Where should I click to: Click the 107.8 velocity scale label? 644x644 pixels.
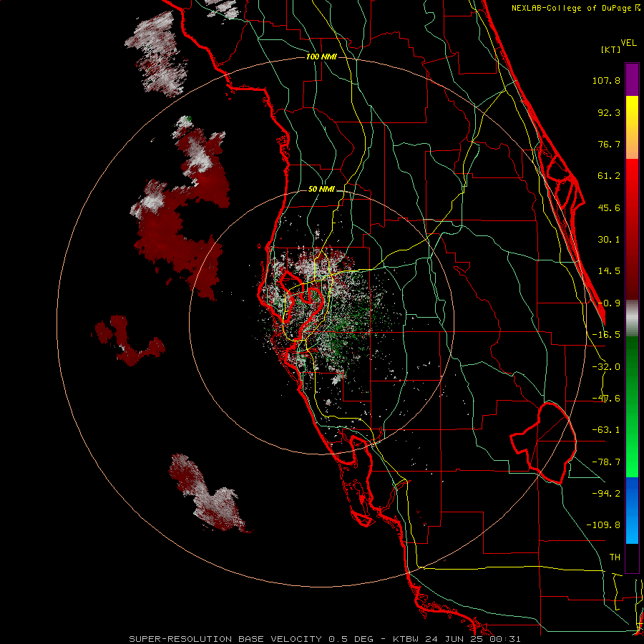point(606,80)
